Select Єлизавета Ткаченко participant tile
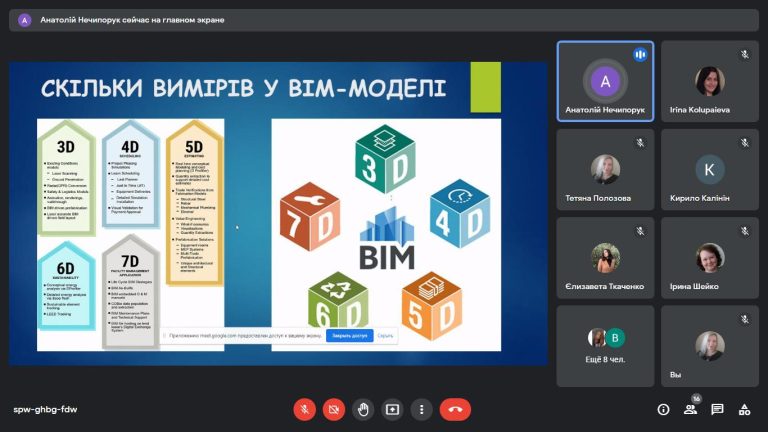The width and height of the screenshot is (768, 432). 605,258
